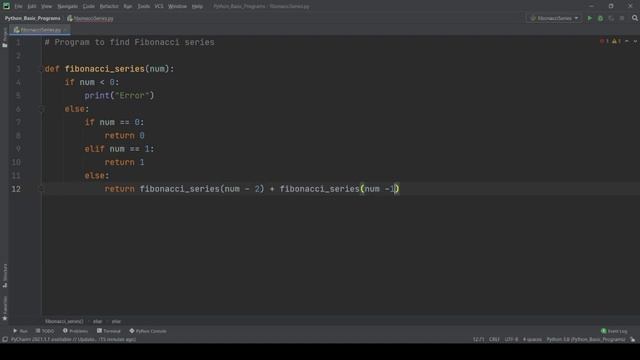The height and width of the screenshot is (360, 640).
Task: Click line number 3 in the gutter
Action: click(x=18, y=69)
